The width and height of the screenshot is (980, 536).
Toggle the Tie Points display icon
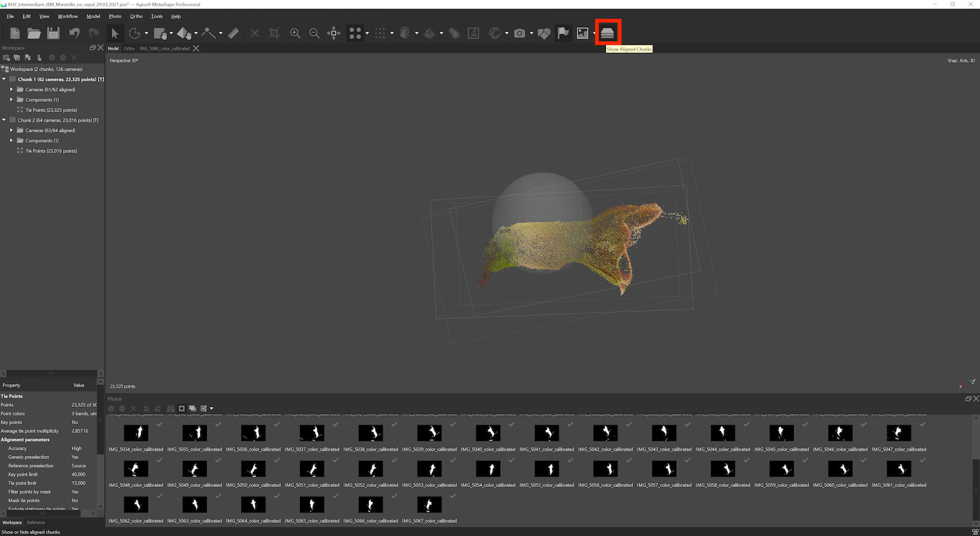tap(355, 33)
